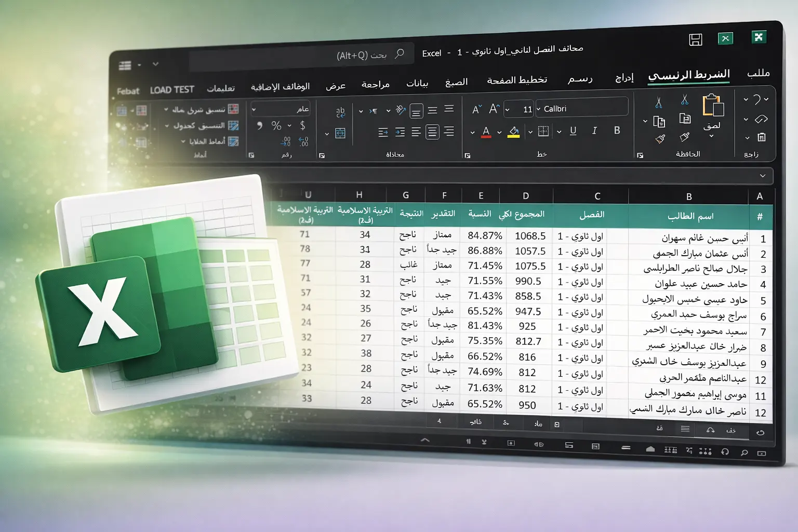Click the yellow Fill Color swatch
This screenshot has width=798, height=532.
(513, 132)
